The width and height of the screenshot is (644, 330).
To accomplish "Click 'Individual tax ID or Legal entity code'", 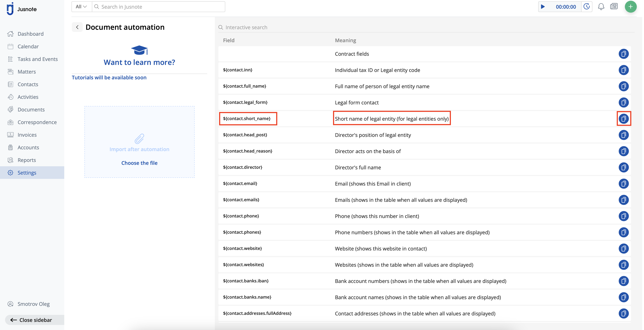I will coord(377,70).
